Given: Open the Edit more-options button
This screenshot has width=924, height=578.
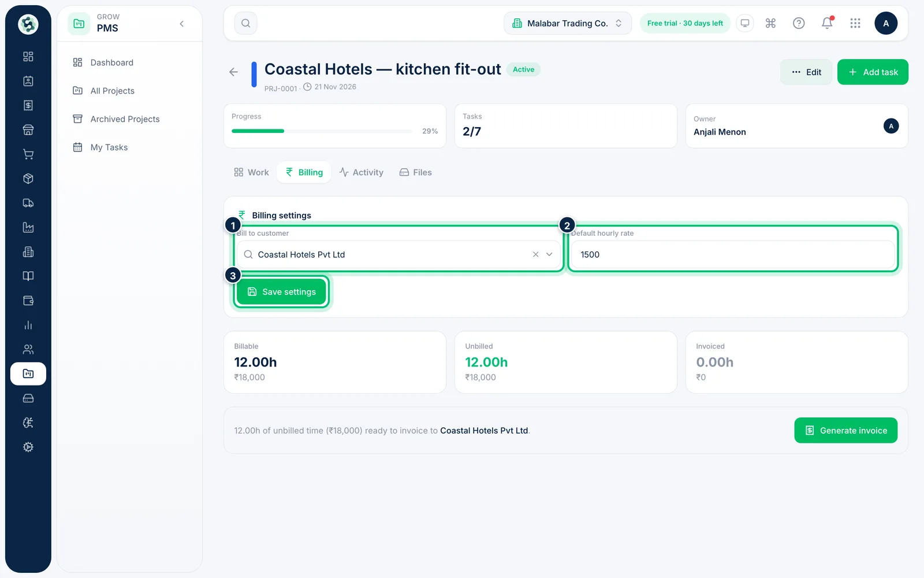Looking at the screenshot, I should pos(806,72).
